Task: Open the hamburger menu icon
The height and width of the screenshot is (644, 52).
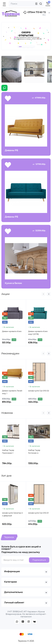Action: 4,3
